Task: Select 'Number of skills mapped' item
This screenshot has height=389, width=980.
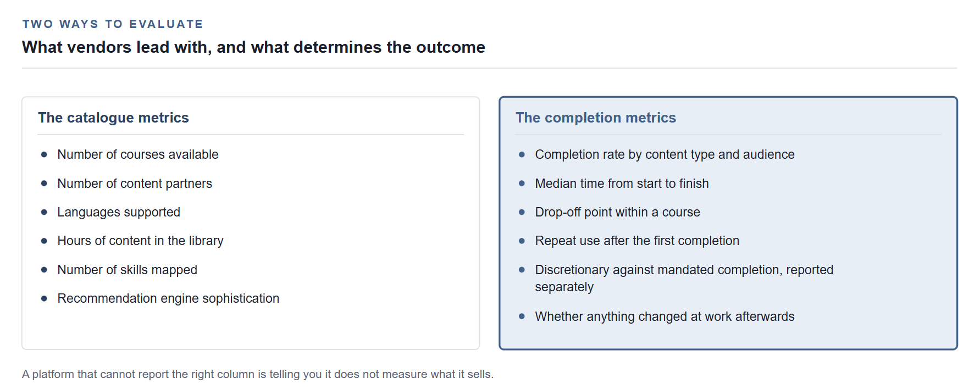Action: 127,270
